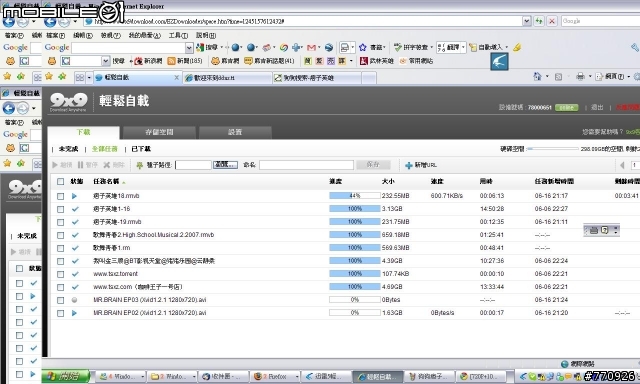Click the 44% progress bar for 痞子英雄18.rmvb
Screen dimensions: 640x384
click(x=355, y=196)
